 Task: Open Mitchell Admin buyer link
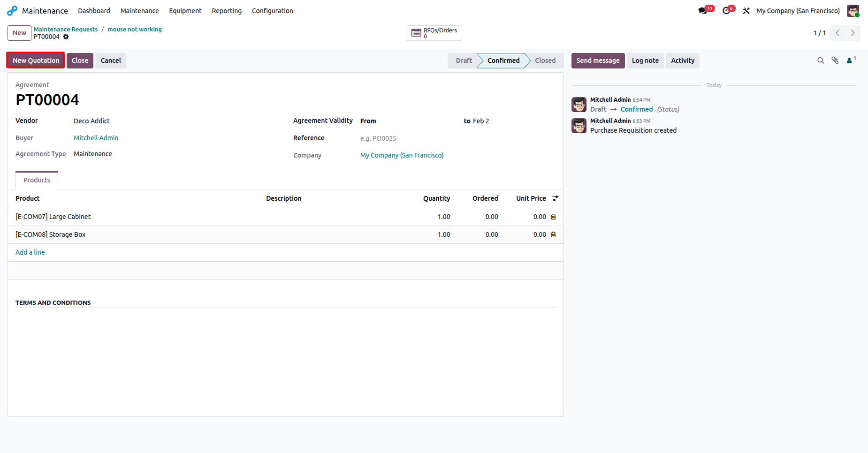point(96,138)
